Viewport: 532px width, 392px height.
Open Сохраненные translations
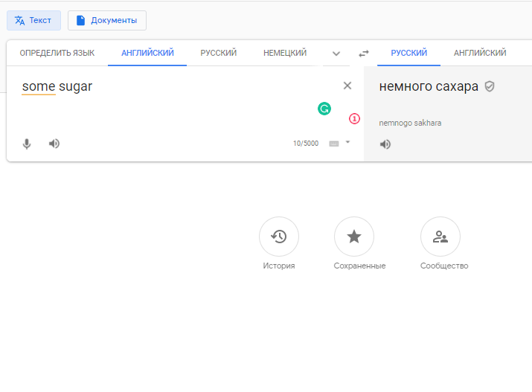(x=354, y=237)
